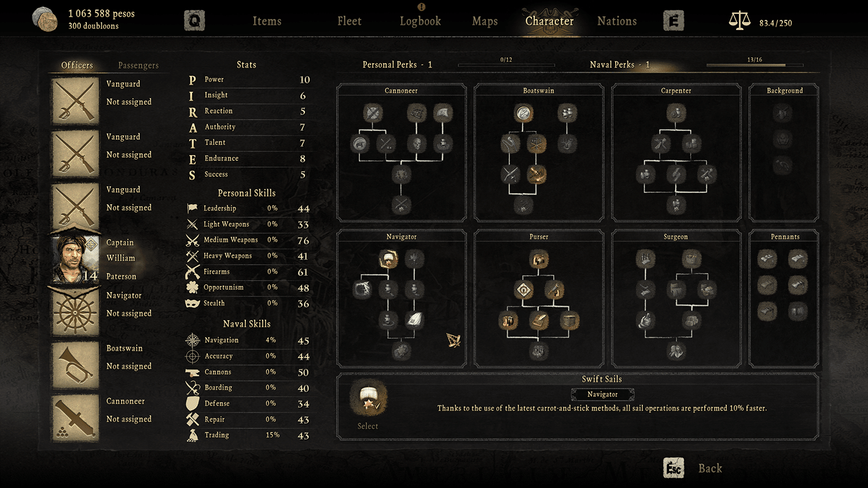This screenshot has height=488, width=868.
Task: Select the top perk in the Purser tree
Action: [539, 259]
